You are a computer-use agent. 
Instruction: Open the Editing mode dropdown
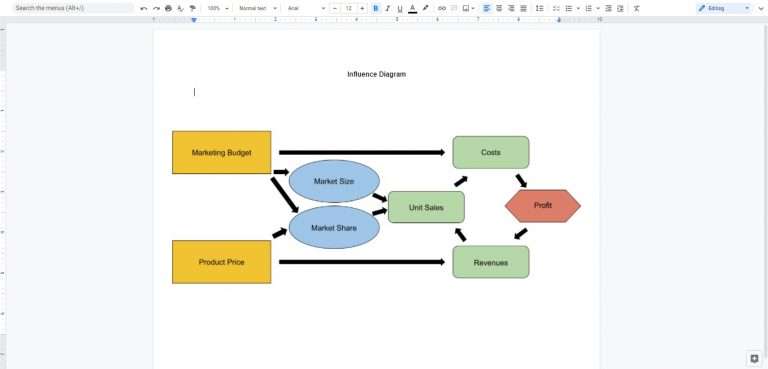pyautogui.click(x=725, y=8)
